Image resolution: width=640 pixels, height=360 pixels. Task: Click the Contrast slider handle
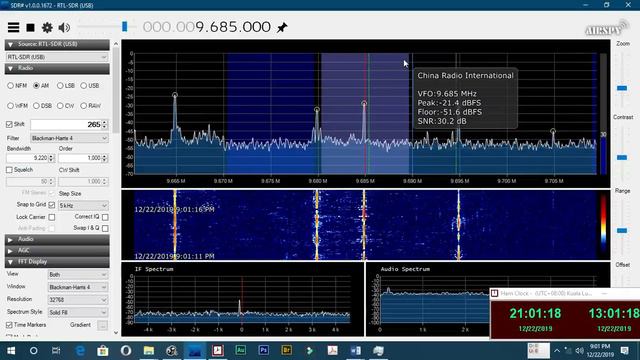pos(622,158)
